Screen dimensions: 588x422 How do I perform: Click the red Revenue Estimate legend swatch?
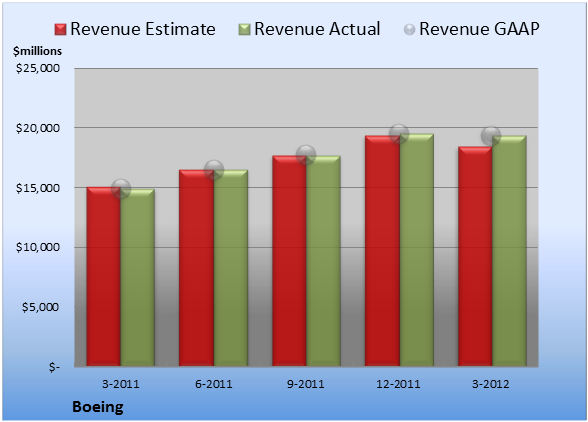click(60, 30)
